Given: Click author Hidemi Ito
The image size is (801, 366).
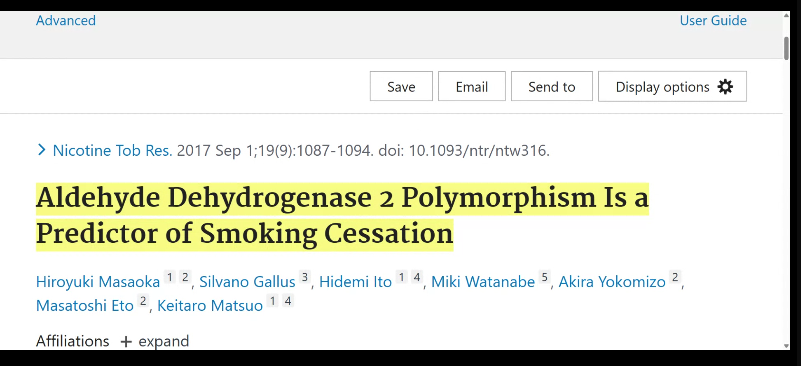Looking at the screenshot, I should (x=355, y=282).
